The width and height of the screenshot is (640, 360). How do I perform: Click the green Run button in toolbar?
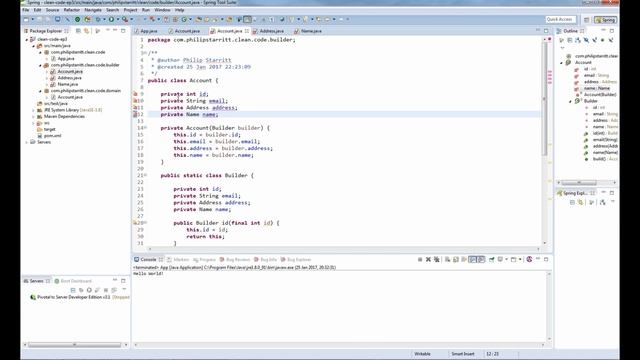coord(111,19)
